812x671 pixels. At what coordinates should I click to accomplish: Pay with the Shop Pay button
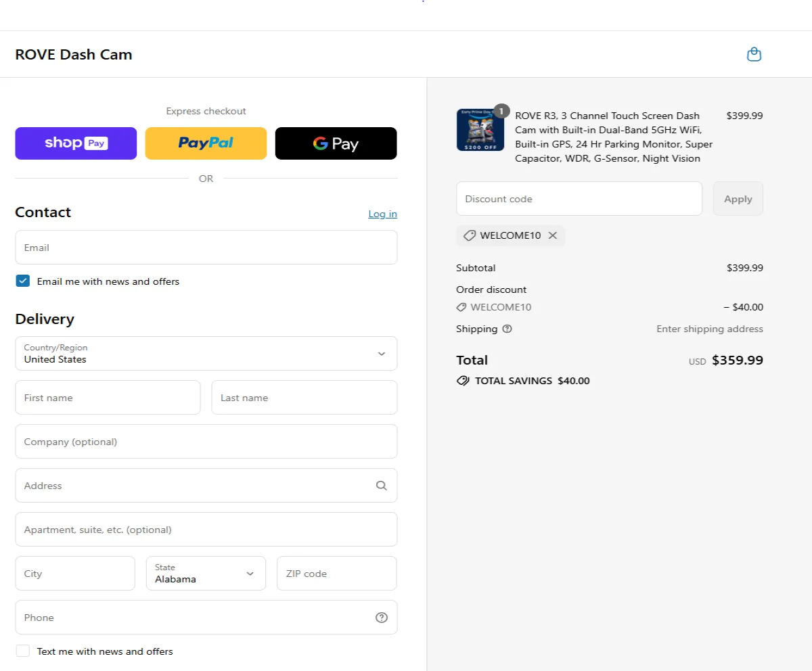tap(76, 143)
